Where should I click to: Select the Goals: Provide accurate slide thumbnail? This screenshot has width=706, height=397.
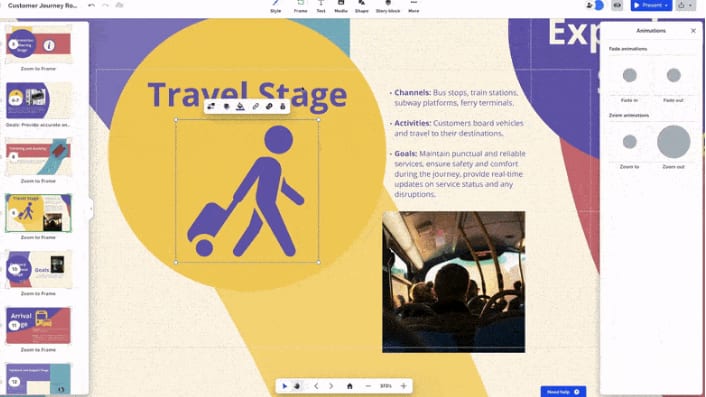38,100
